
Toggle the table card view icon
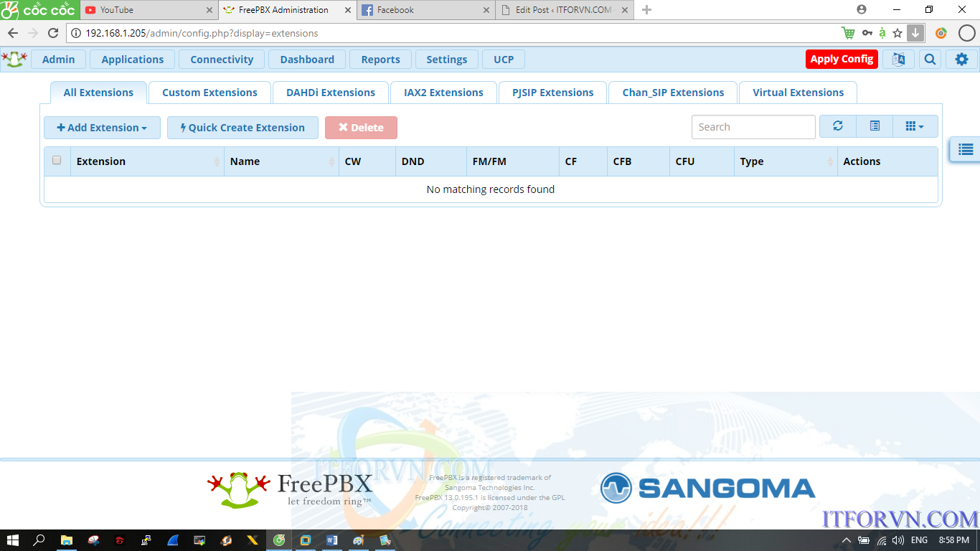point(875,126)
